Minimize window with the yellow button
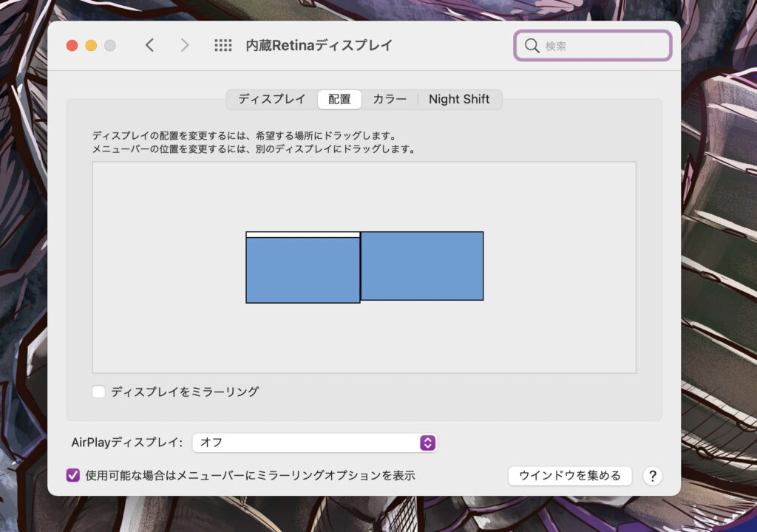Screen dimensions: 757x532 pos(91,45)
